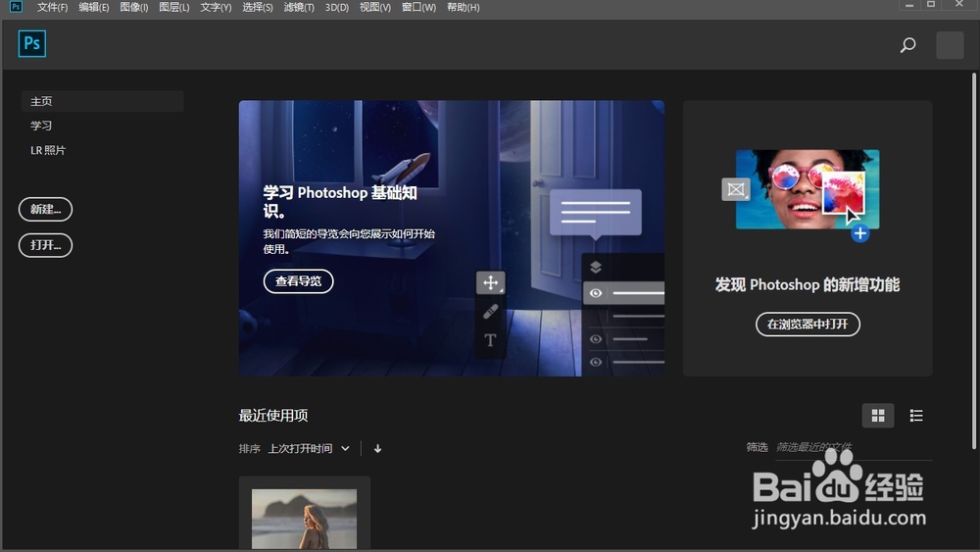The height and width of the screenshot is (552, 980).
Task: Open the 窗口(W) menu
Action: tap(418, 8)
